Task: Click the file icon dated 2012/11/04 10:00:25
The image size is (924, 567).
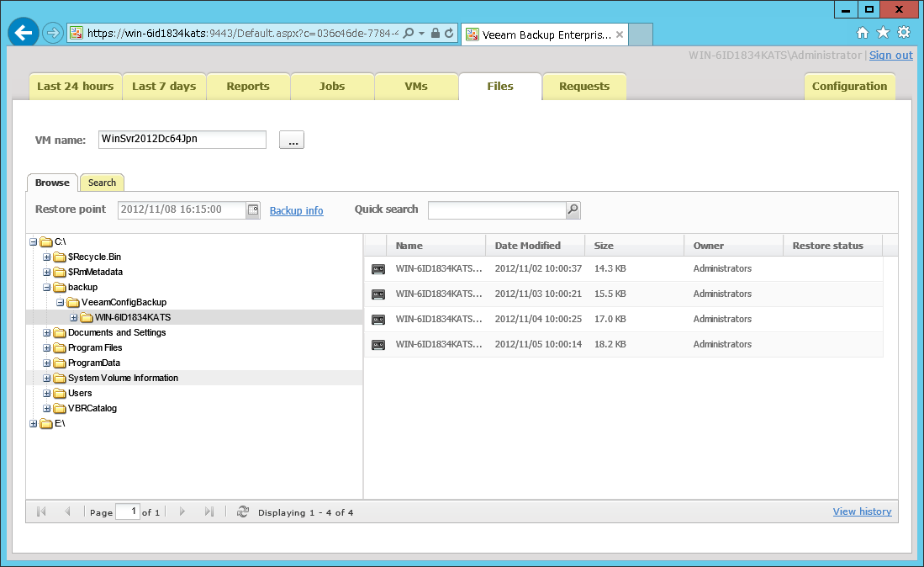Action: (x=378, y=320)
